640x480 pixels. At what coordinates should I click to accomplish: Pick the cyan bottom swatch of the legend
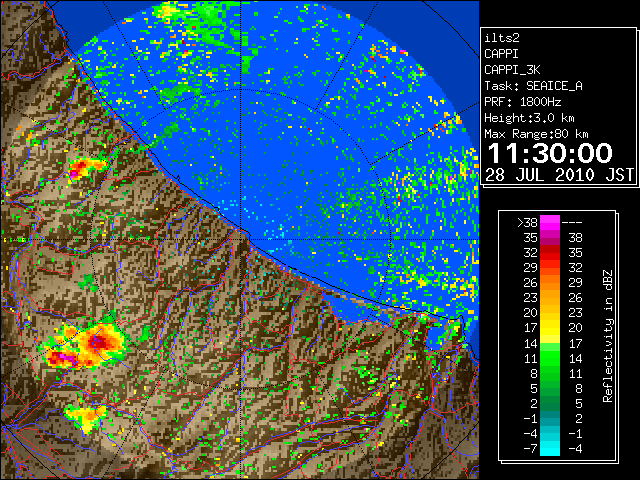click(x=550, y=450)
